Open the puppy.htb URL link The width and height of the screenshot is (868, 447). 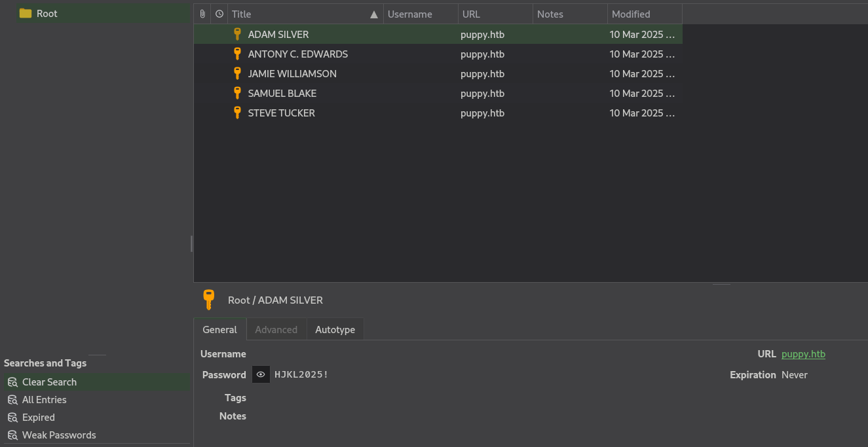pyautogui.click(x=803, y=354)
